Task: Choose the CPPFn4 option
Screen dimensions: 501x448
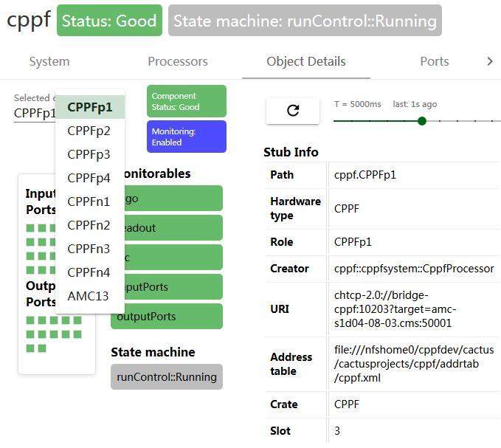Action: tap(90, 272)
